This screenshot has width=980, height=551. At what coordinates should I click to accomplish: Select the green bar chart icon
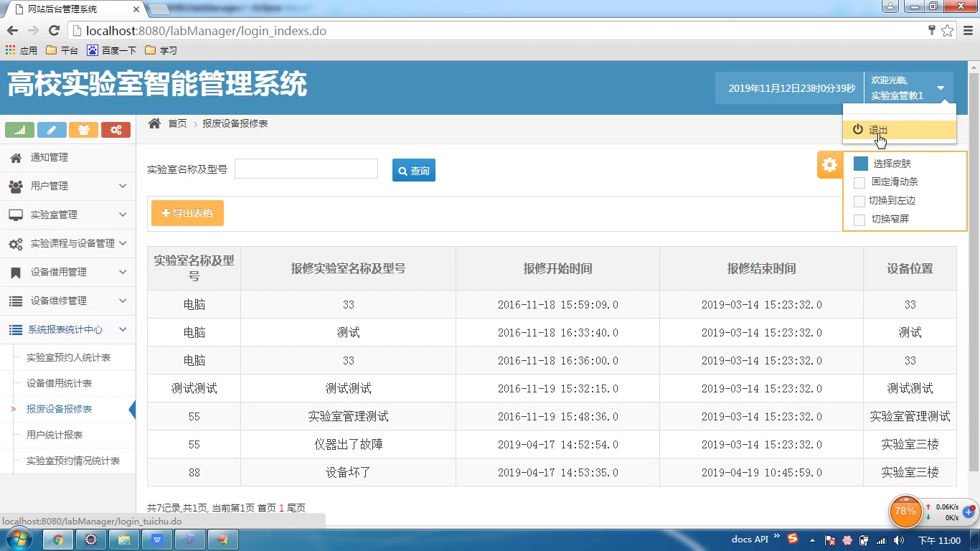(x=19, y=130)
